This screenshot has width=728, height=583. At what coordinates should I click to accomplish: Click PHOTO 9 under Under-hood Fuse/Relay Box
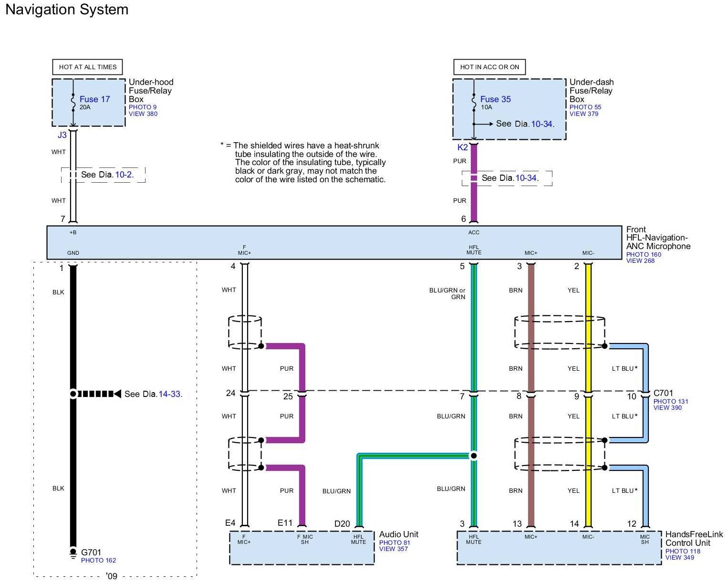coord(142,107)
